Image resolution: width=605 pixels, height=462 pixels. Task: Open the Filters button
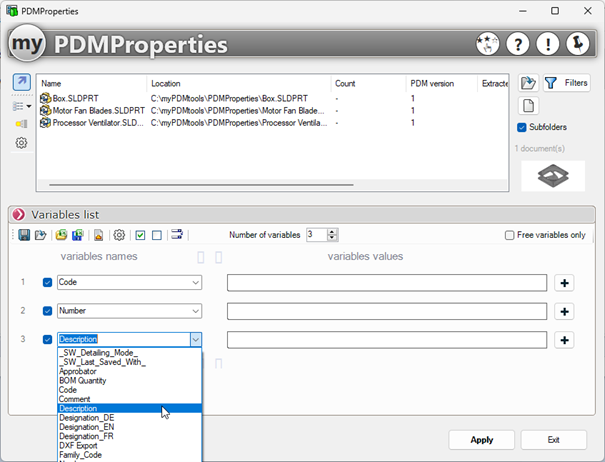(567, 83)
